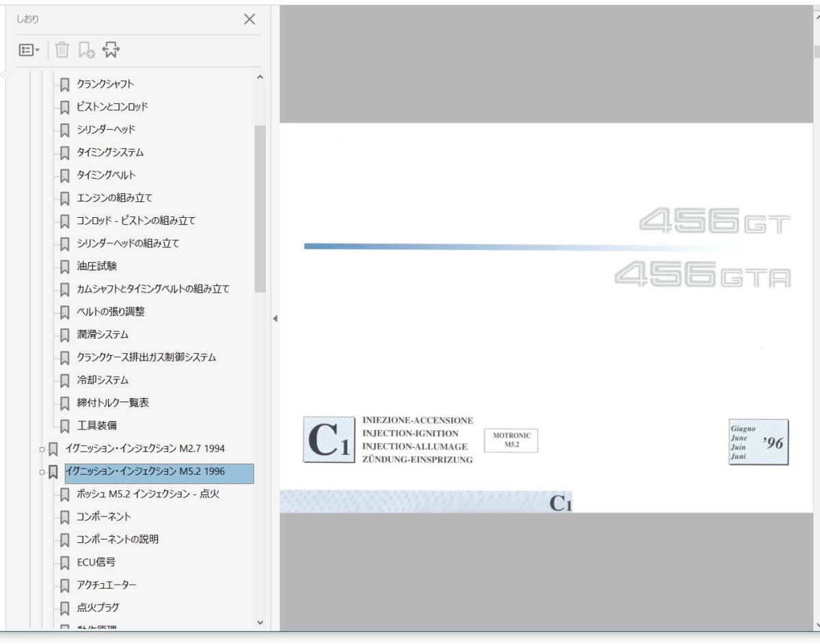The image size is (820, 644).
Task: Click the bookmark icon beside タイミングベルト
Action: point(65,176)
